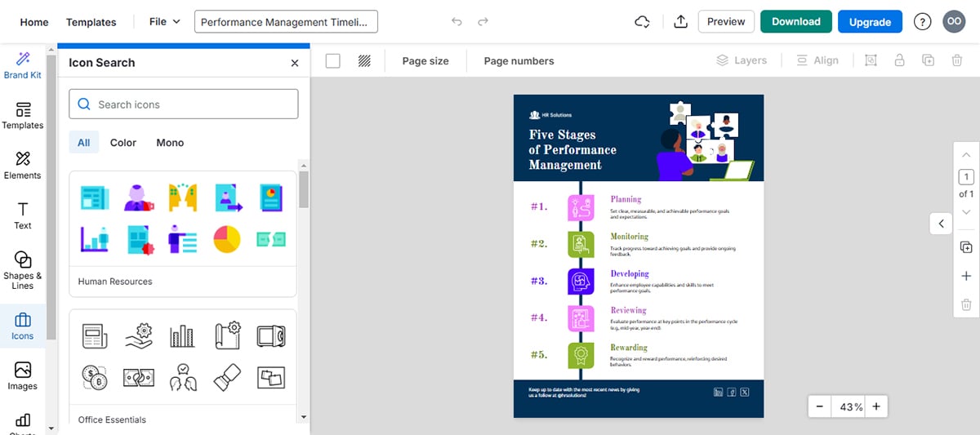Click the Download button
This screenshot has width=980, height=435.
click(x=795, y=22)
